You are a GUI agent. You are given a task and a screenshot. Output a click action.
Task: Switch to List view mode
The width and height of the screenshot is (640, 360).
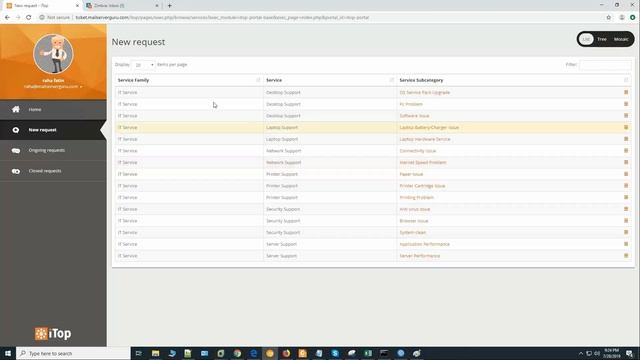pyautogui.click(x=586, y=39)
